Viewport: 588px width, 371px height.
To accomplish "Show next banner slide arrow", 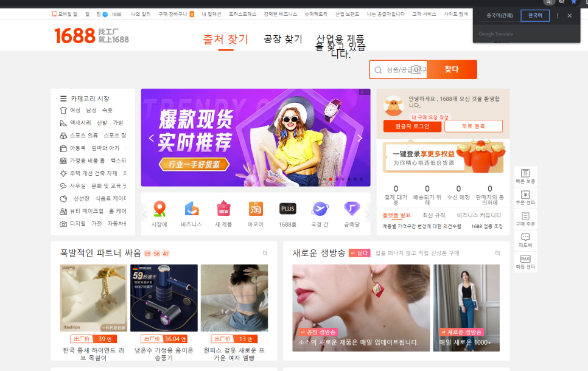I will click(x=360, y=138).
